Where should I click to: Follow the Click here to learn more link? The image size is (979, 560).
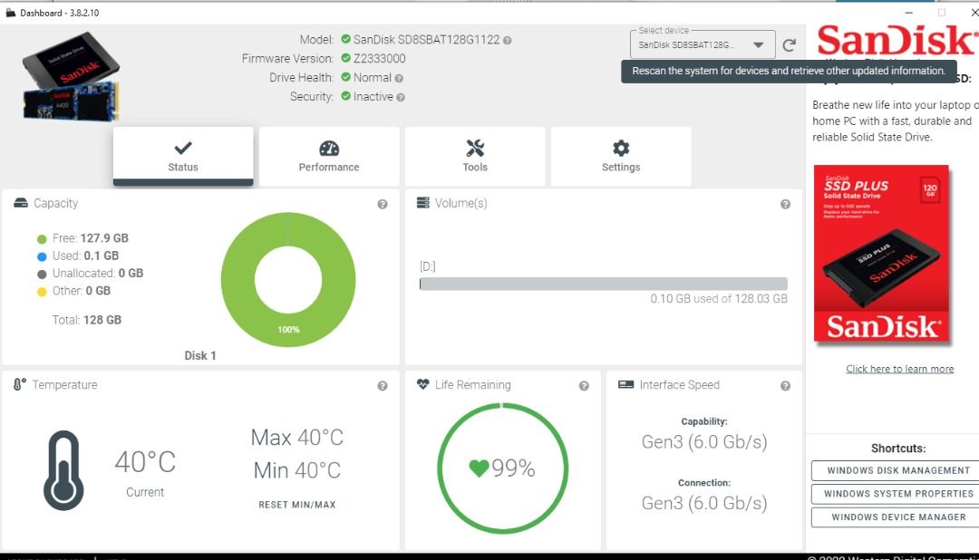(900, 369)
